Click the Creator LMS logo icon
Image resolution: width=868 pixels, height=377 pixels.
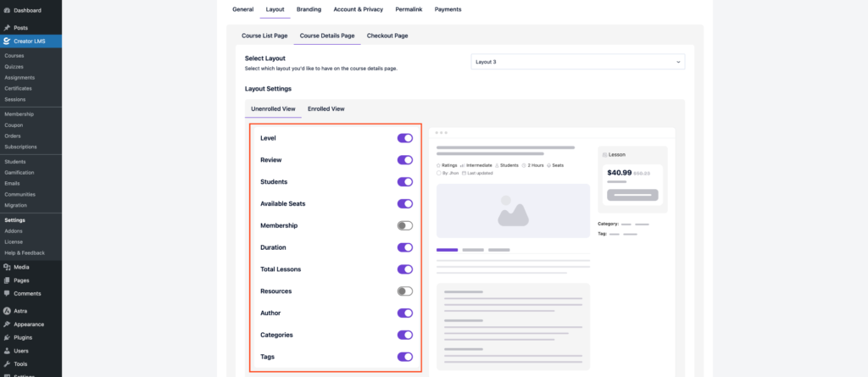pyautogui.click(x=7, y=41)
